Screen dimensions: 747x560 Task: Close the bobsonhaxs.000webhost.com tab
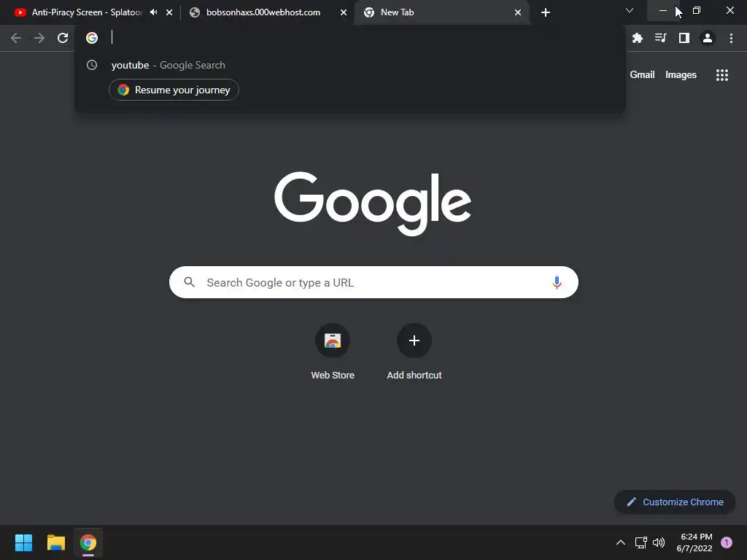344,12
